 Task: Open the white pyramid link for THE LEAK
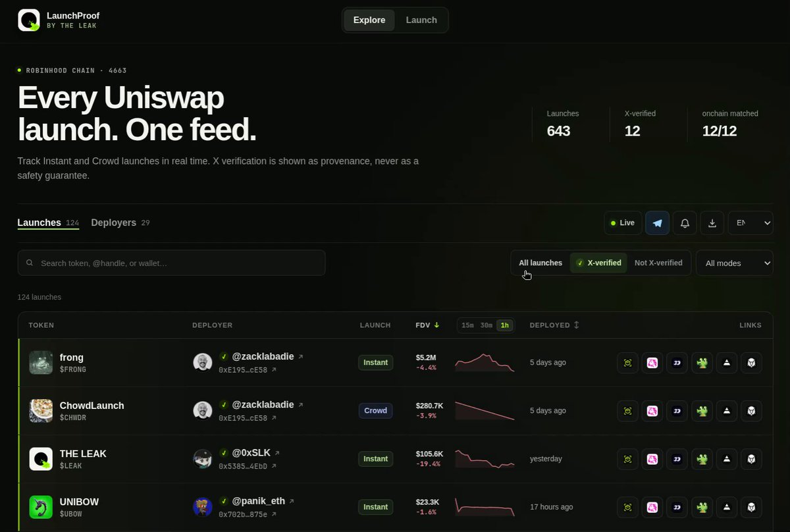point(726,459)
